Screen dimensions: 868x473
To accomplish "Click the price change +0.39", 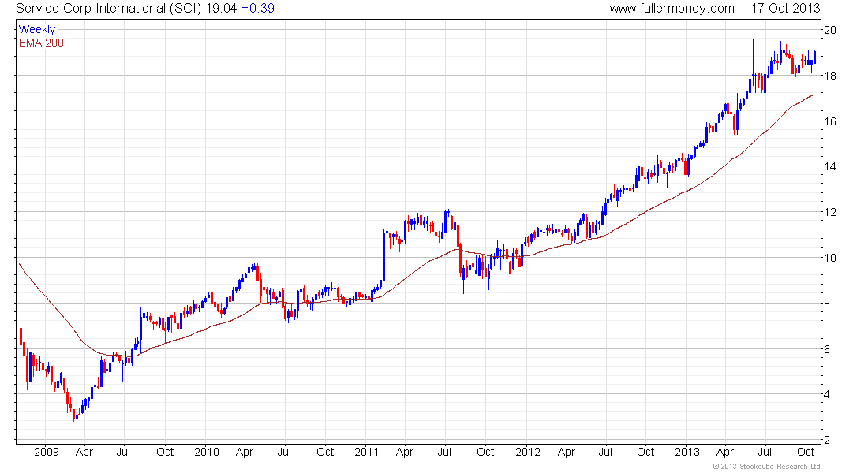I will [x=258, y=9].
